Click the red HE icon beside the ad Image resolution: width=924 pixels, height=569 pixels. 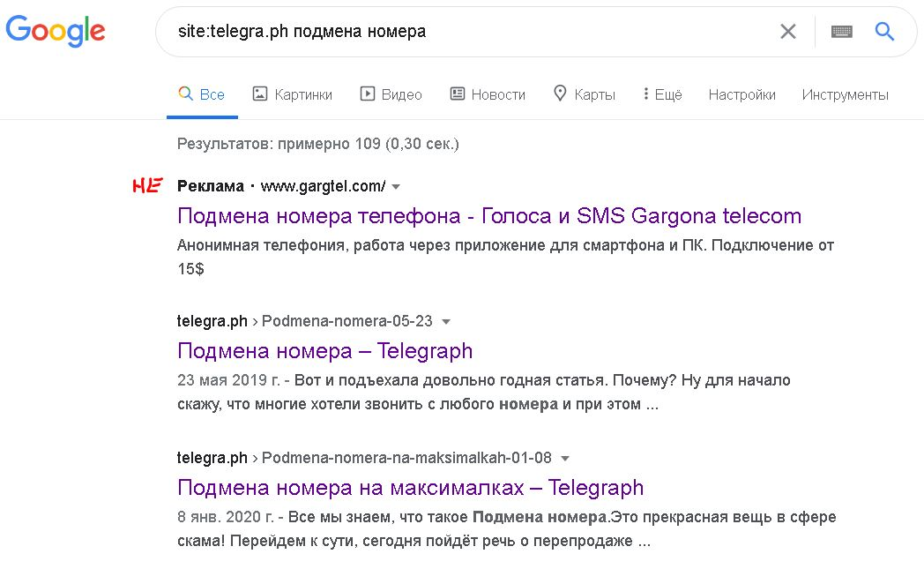[147, 185]
